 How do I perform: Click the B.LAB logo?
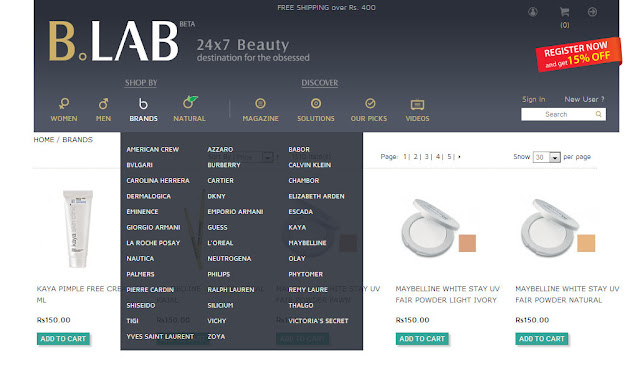(x=113, y=41)
